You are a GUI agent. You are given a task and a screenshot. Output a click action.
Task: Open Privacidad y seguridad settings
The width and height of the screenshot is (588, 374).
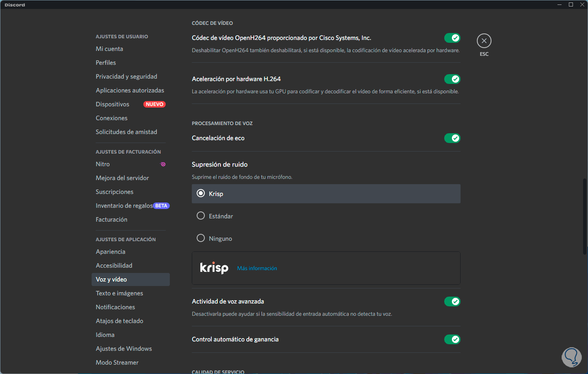[x=126, y=77]
